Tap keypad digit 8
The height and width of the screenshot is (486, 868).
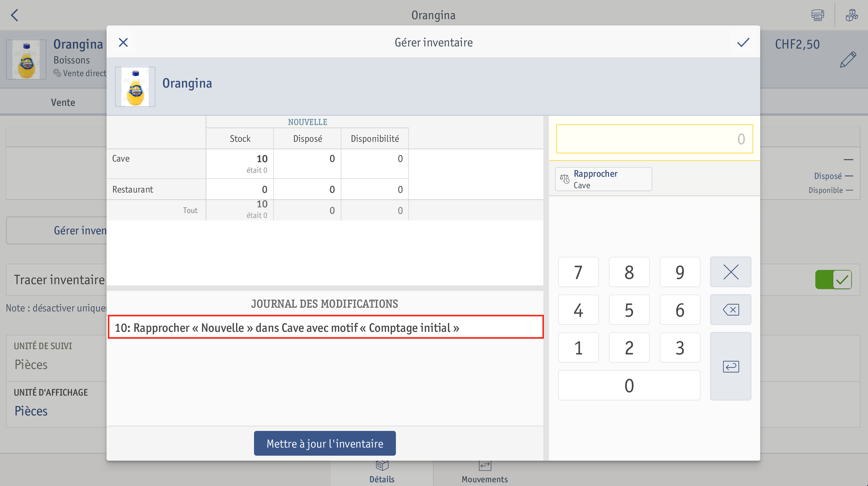[x=629, y=272]
